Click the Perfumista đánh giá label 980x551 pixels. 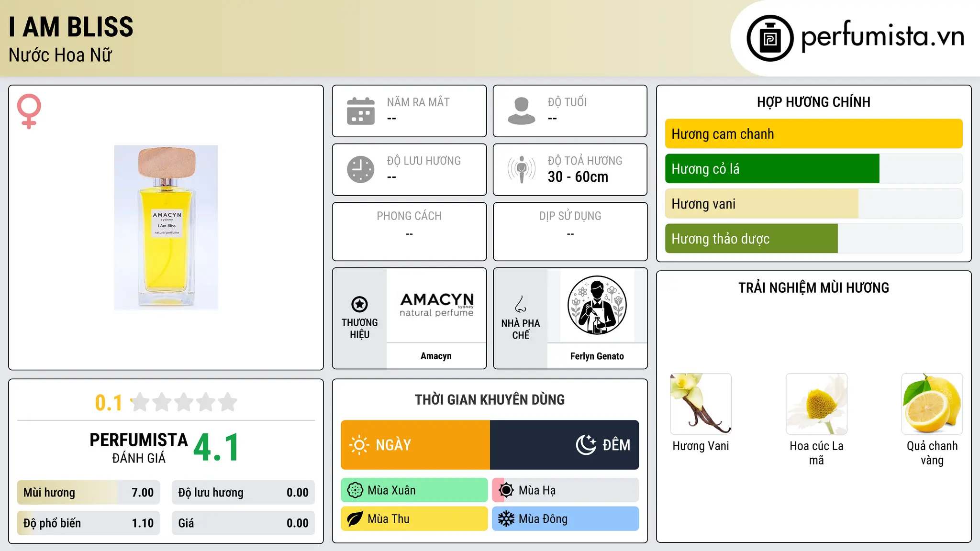139,448
